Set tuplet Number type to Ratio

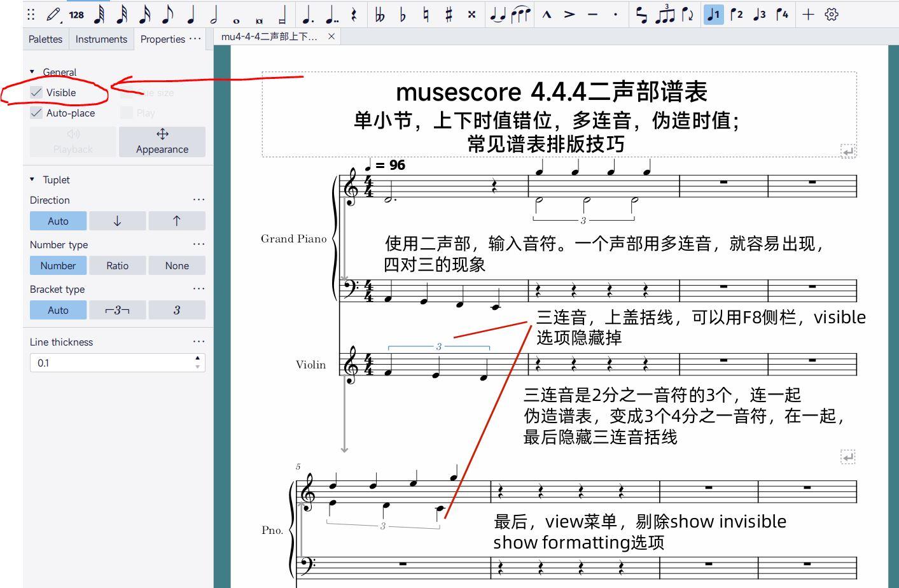tap(118, 265)
